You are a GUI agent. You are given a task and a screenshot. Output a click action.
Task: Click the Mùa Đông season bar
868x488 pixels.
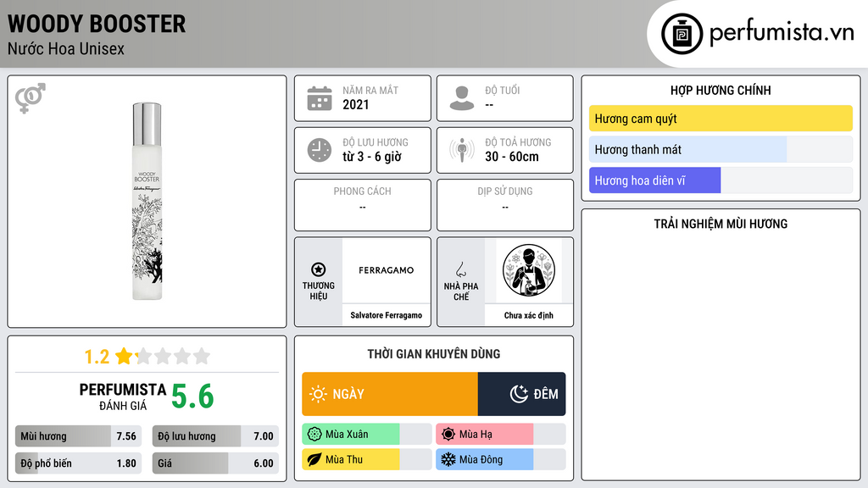pyautogui.click(x=501, y=459)
